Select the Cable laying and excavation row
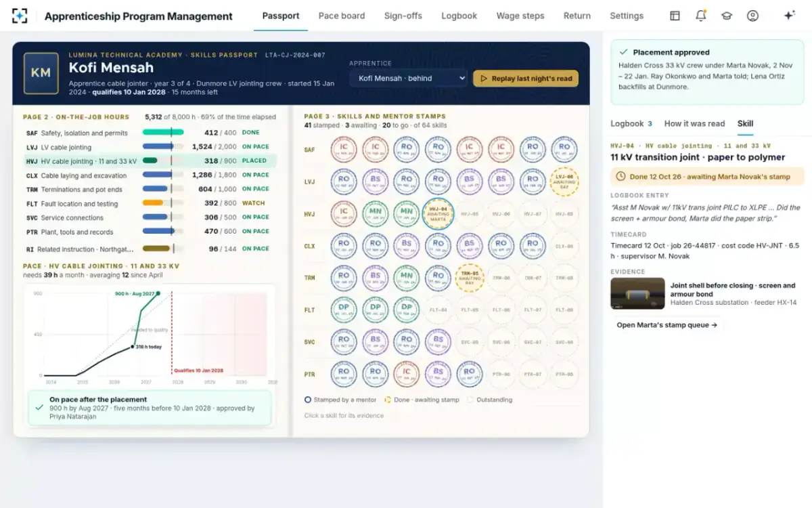The height and width of the screenshot is (508, 812). [x=150, y=175]
